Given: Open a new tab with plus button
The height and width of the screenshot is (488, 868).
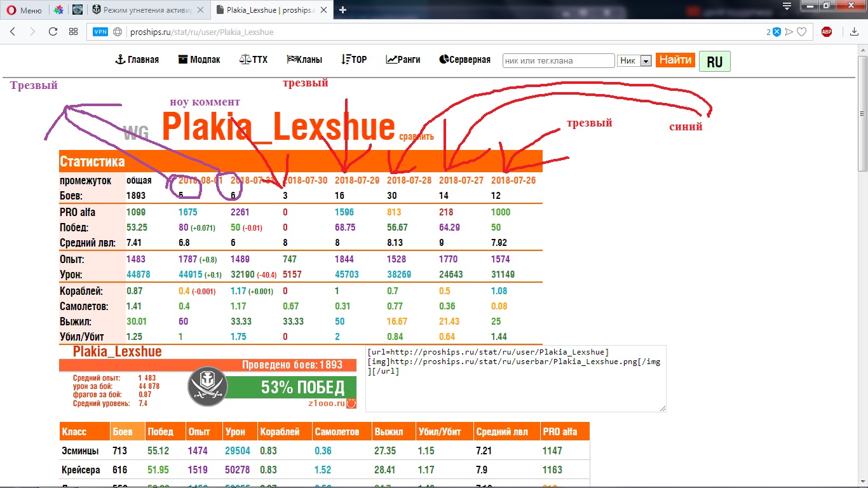Looking at the screenshot, I should point(342,10).
